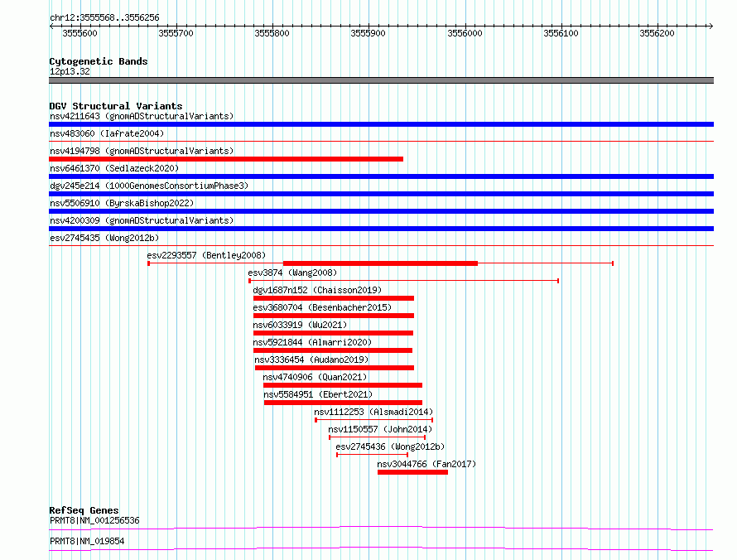Open dgv245e214 1000GenomesConsortiumPhase3 label

pyautogui.click(x=149, y=186)
